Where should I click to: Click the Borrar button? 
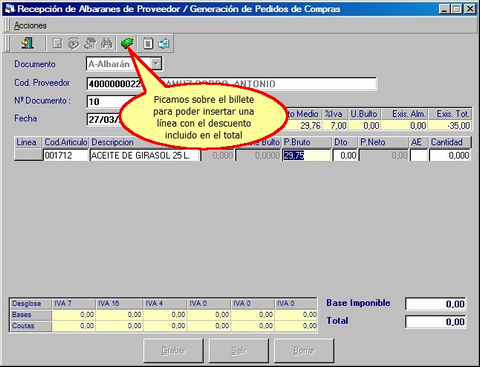[x=304, y=350]
